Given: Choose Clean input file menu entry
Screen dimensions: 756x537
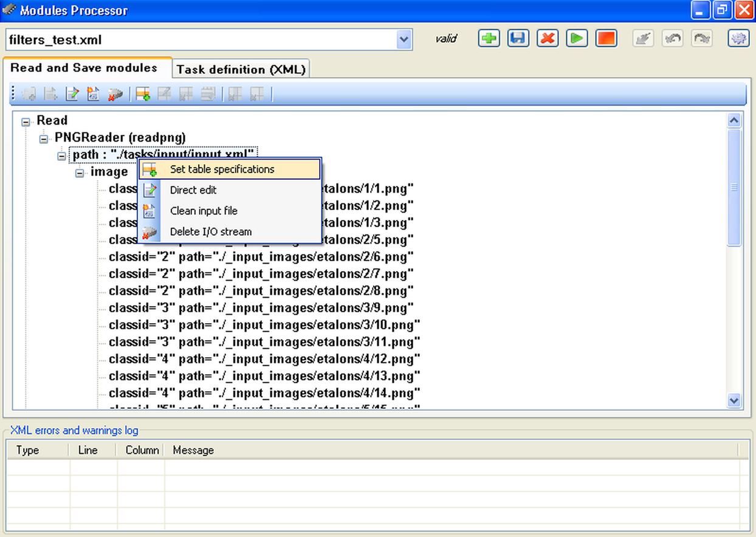Looking at the screenshot, I should pos(230,211).
